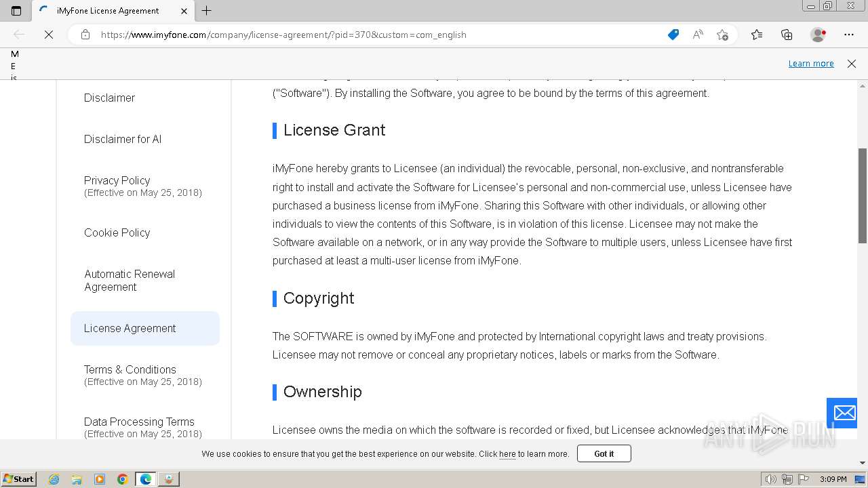Open the installer taskbar icon
The image size is (868, 488).
click(x=169, y=479)
